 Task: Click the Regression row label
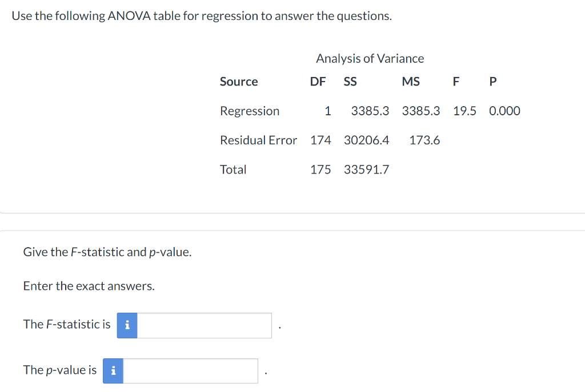[250, 111]
